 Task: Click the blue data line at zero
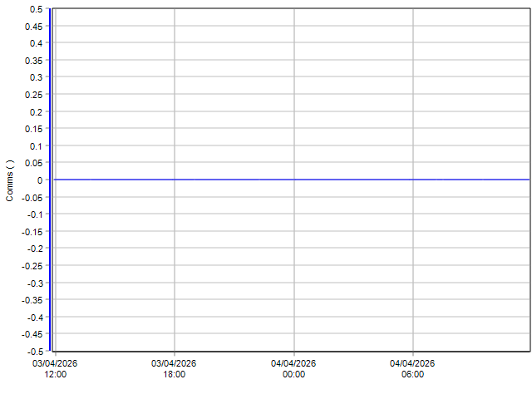point(291,180)
